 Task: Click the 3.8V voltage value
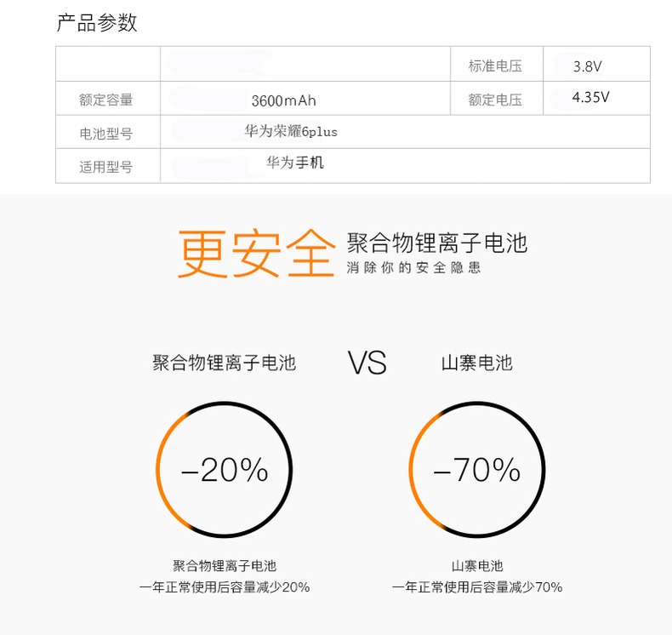coord(588,66)
